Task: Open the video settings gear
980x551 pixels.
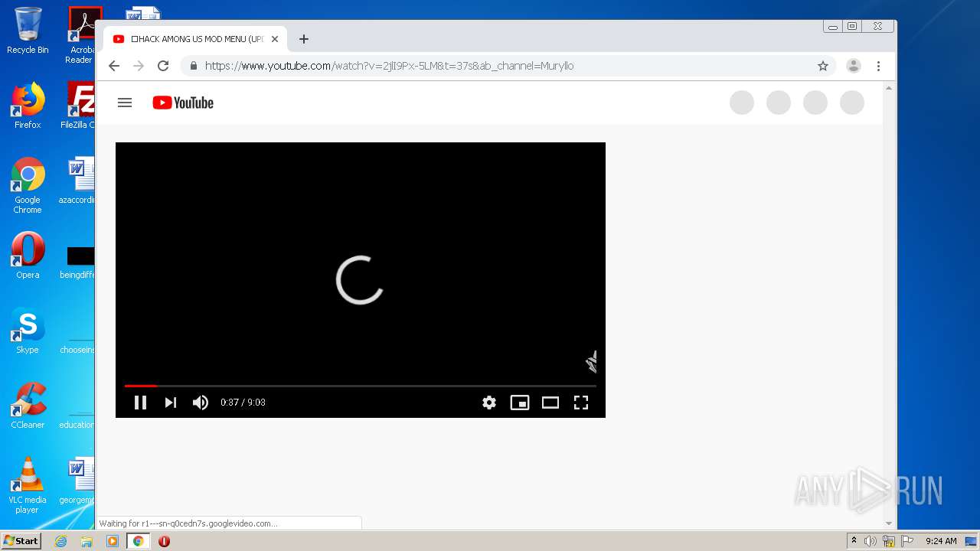Action: point(489,403)
